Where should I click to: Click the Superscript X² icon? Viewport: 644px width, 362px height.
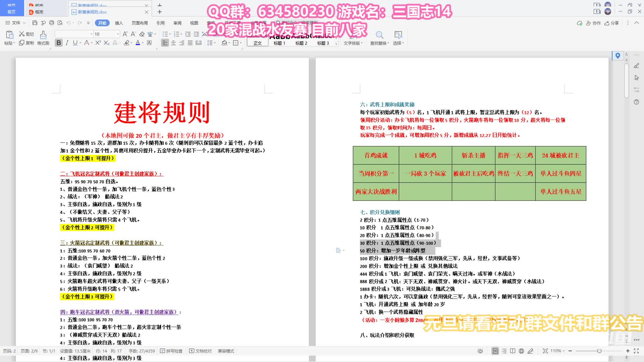pyautogui.click(x=98, y=43)
